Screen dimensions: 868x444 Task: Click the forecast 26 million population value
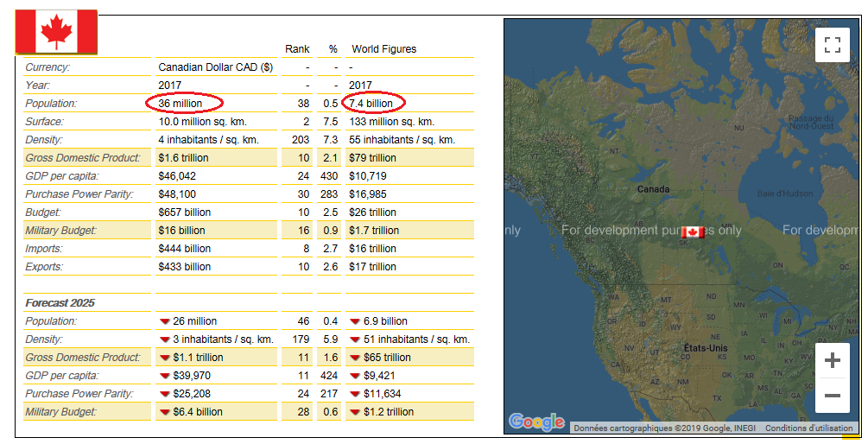[x=195, y=321]
